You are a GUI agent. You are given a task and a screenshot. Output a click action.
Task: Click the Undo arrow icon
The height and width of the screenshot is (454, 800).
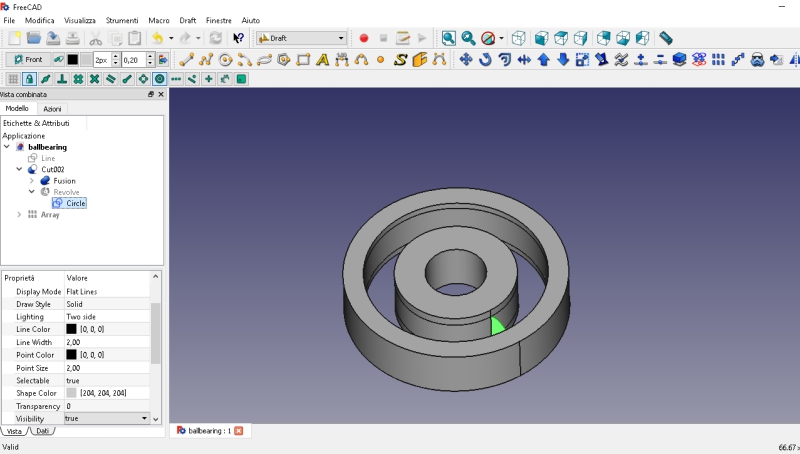tap(158, 38)
